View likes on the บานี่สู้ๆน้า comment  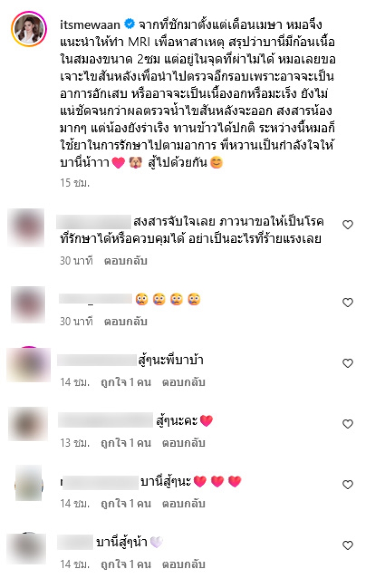[x=126, y=564]
